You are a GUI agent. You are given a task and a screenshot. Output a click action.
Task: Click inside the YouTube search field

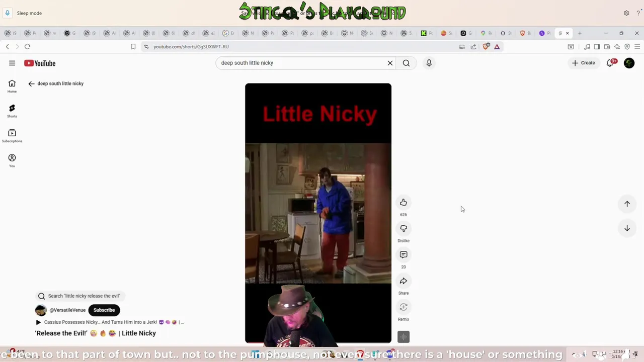pos(302,63)
